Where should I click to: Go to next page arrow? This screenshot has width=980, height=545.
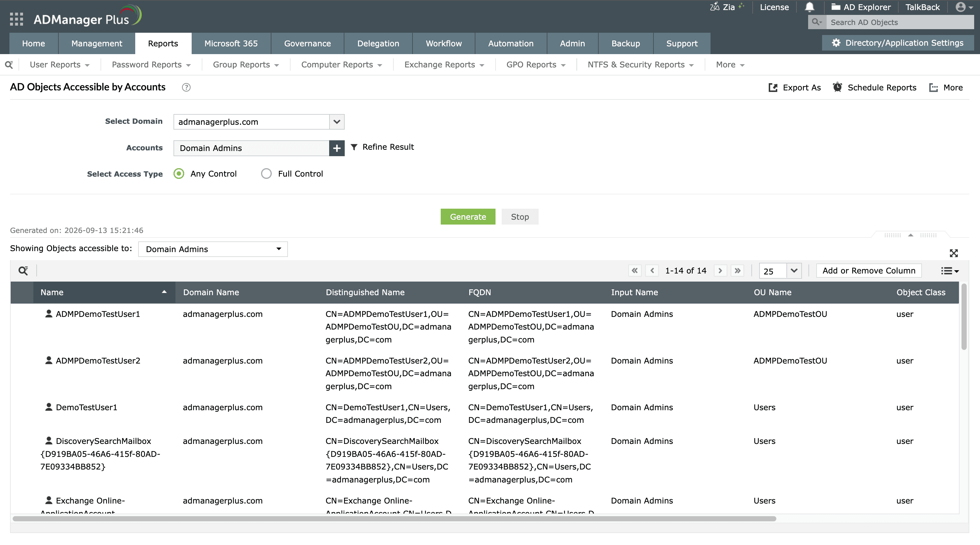pos(720,271)
